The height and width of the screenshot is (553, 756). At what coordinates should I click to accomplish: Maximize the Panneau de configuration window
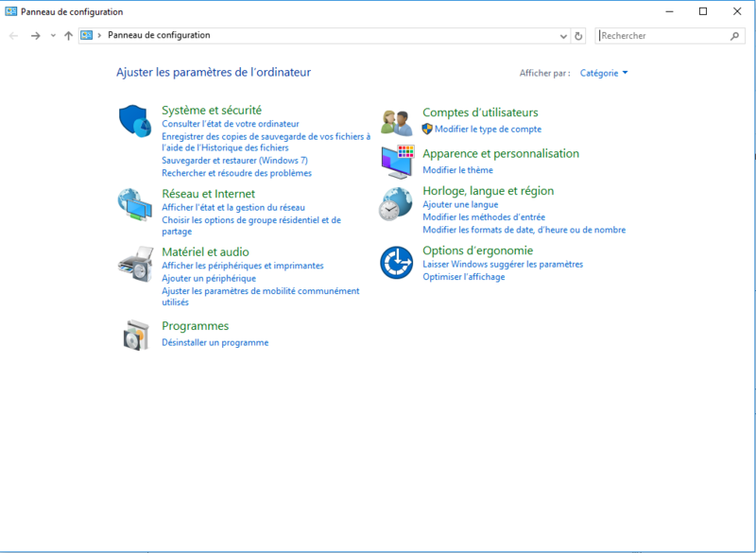703,11
